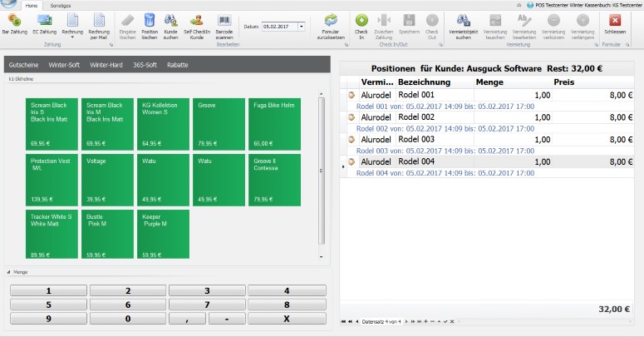Open the Rabatte category tab
Screen dimensions: 644x337
click(178, 65)
